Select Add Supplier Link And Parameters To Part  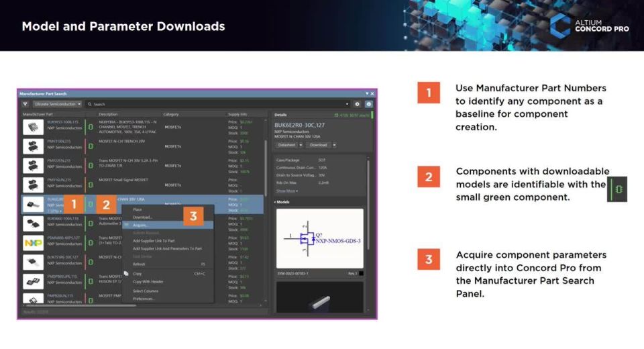click(x=168, y=249)
